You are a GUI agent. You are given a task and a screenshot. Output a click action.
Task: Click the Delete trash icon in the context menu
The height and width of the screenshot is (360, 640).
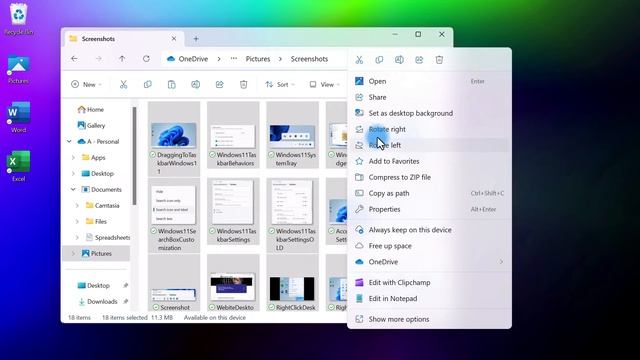coord(439,60)
